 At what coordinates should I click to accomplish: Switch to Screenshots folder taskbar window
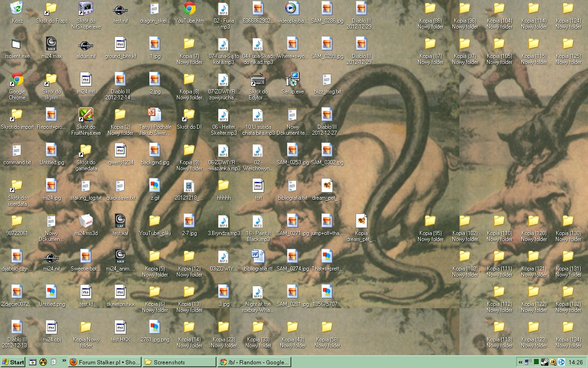[179, 362]
